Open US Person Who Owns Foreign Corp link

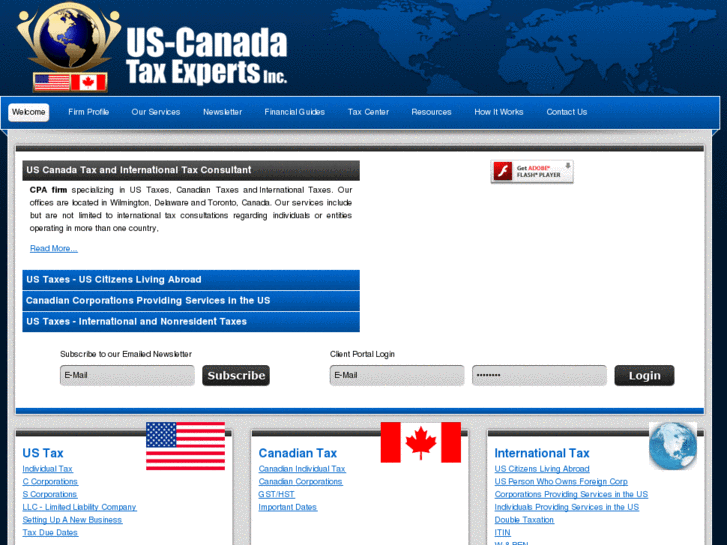pos(561,482)
